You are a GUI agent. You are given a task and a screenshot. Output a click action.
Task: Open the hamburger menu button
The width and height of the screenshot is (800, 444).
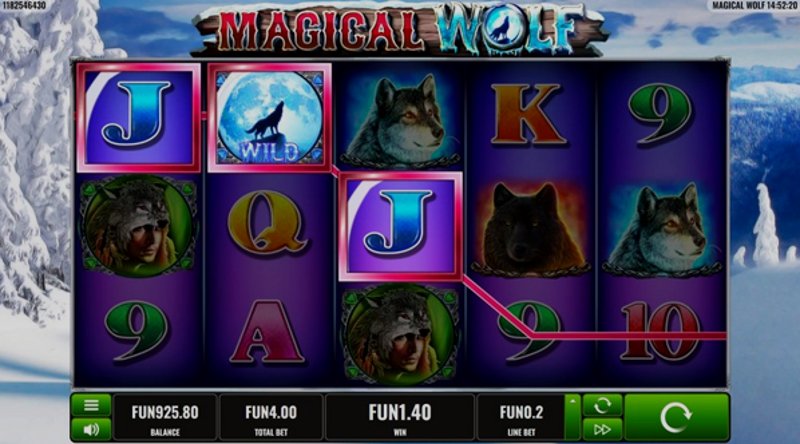tap(91, 406)
